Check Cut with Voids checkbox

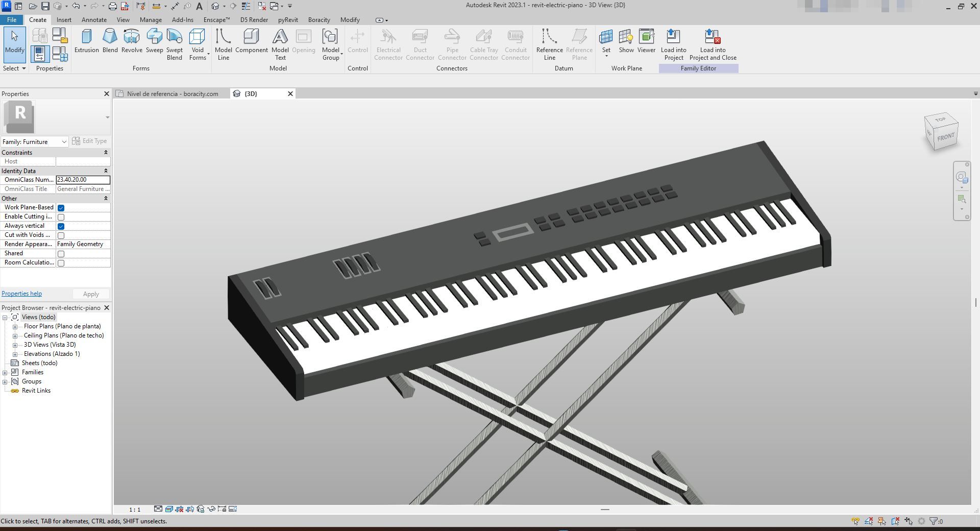(x=61, y=235)
